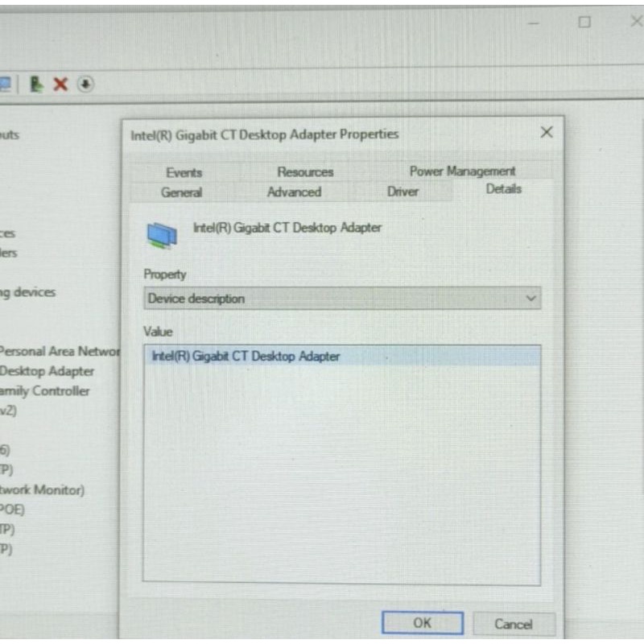Click the OK button

(423, 623)
